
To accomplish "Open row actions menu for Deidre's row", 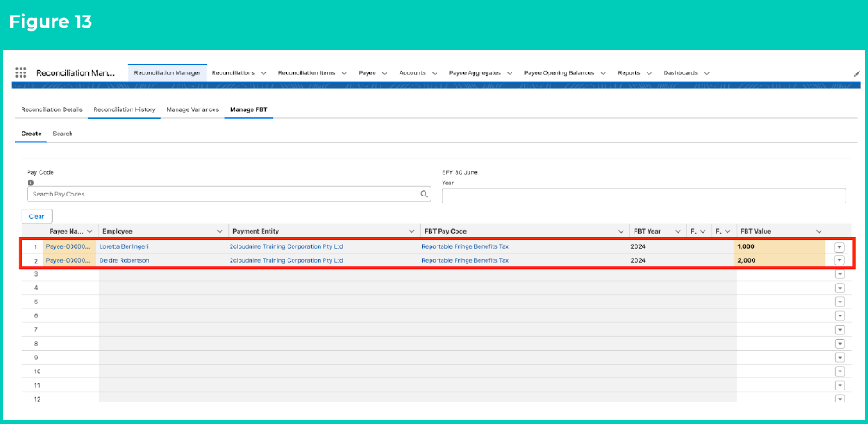I will click(840, 260).
